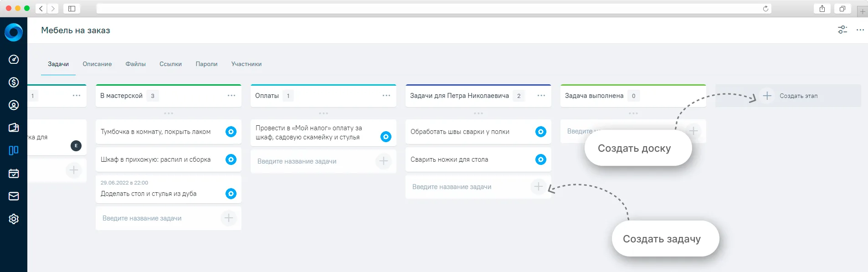Click the browser forward arrow
This screenshot has height=272, width=868.
(x=53, y=9)
